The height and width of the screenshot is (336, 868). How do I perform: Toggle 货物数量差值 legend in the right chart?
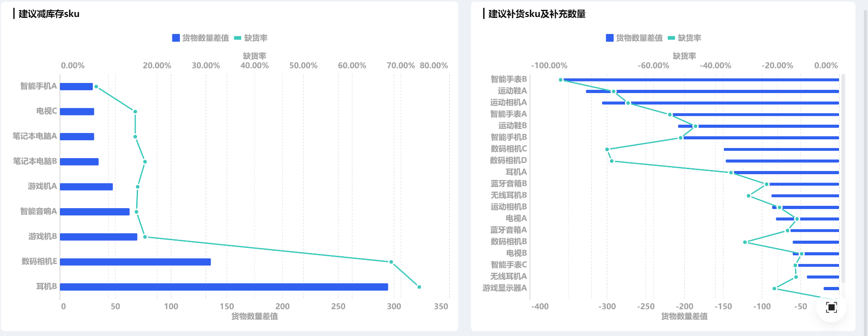(x=634, y=38)
